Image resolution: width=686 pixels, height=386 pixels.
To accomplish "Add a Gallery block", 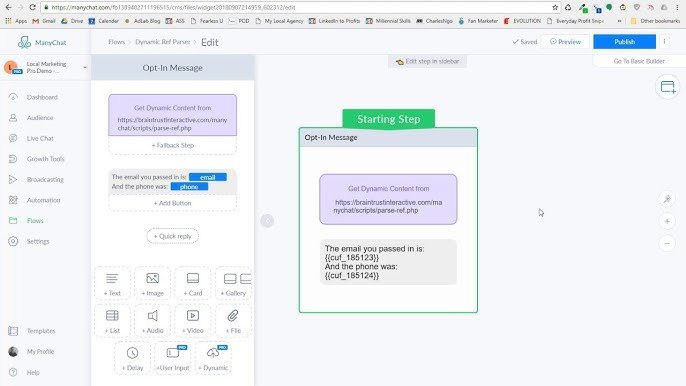I will [x=234, y=284].
